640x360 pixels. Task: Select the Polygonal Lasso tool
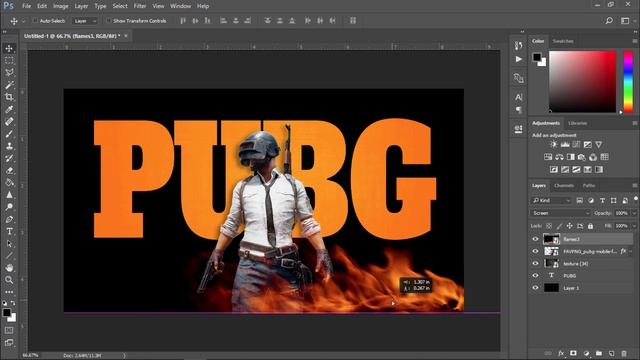pyautogui.click(x=9, y=73)
